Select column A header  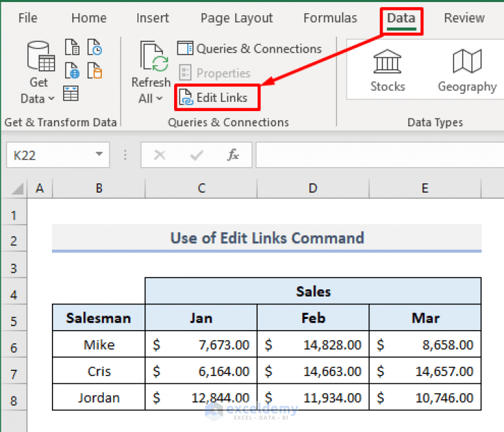(x=40, y=188)
